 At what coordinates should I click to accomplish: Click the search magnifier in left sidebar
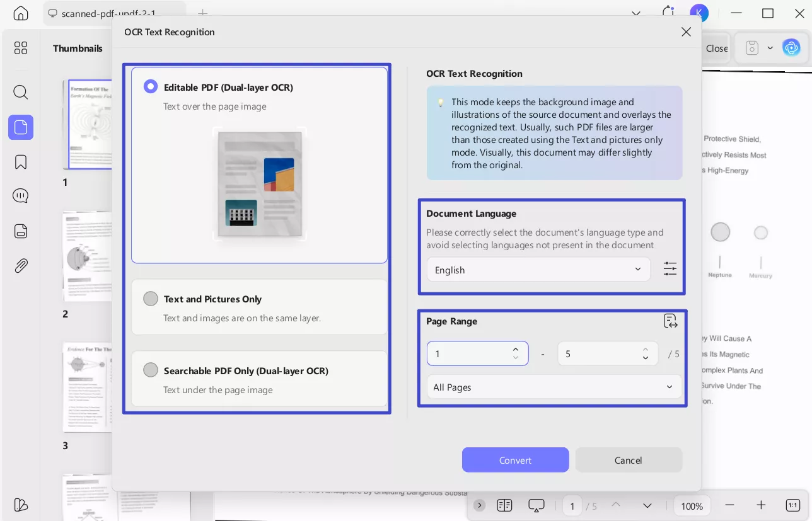(21, 93)
